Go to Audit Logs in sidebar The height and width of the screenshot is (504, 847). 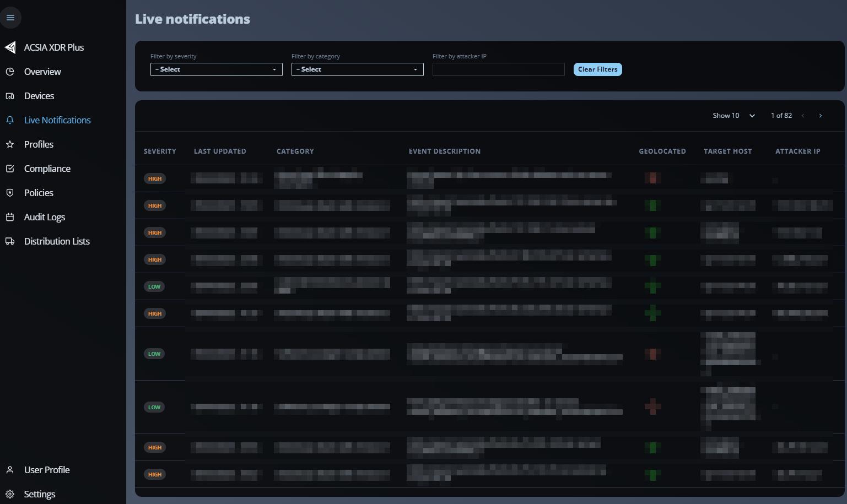click(45, 217)
